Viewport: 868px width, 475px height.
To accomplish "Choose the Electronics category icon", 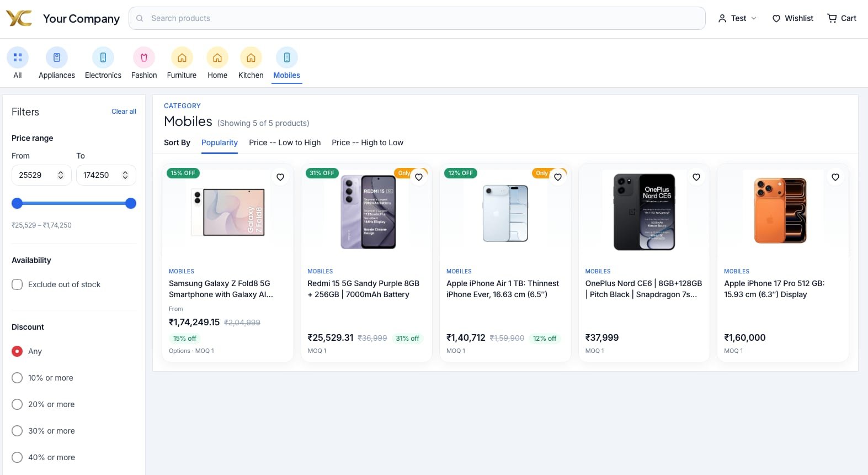I will [x=103, y=57].
